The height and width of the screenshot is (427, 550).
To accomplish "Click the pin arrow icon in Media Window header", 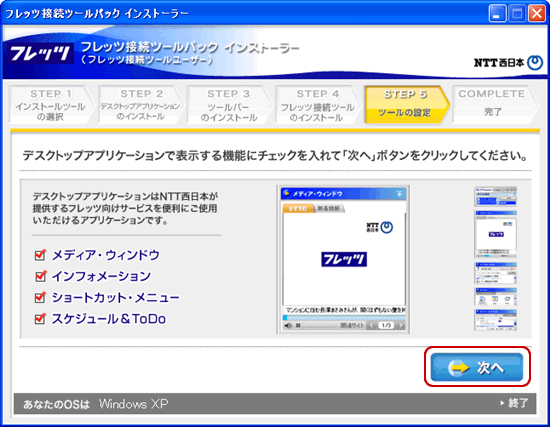I will [x=399, y=194].
